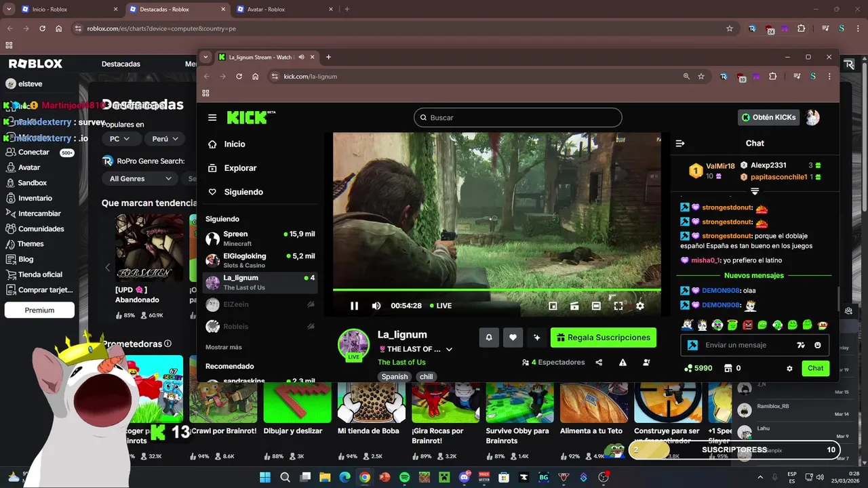Open emoji picker in chat input
This screenshot has height=488, width=868.
(x=818, y=345)
